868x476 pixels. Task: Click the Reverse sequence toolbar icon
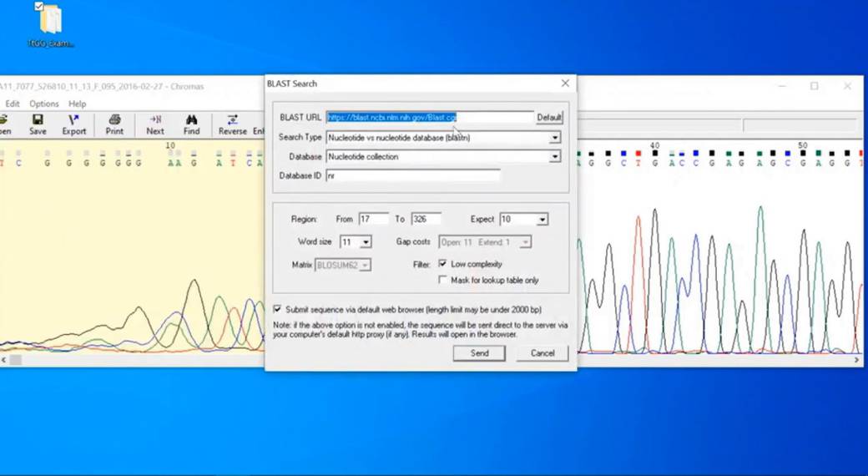[232, 124]
